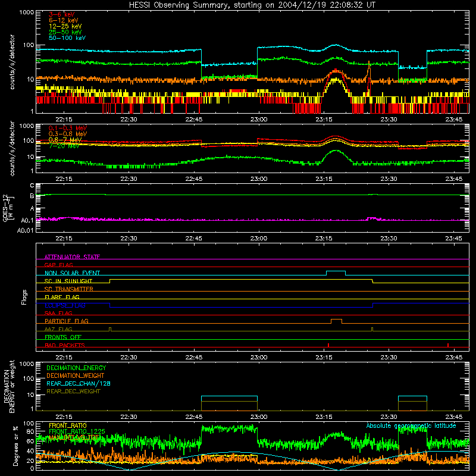Viewport: 476px width, 476px height.
Task: Select the cyan 50-100 keV legend label
Action: (x=67, y=38)
